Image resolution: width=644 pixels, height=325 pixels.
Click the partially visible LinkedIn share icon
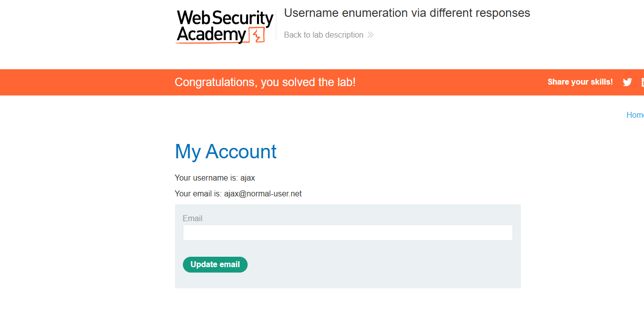click(642, 82)
